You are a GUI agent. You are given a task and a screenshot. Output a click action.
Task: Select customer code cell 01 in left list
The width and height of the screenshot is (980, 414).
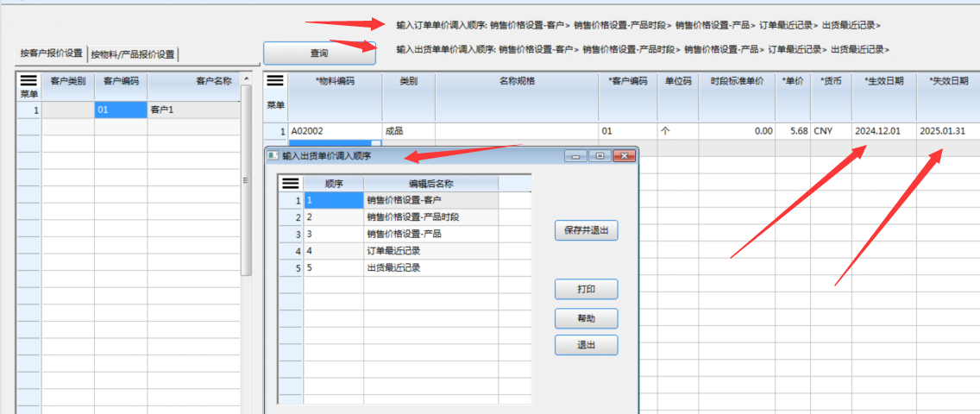tap(120, 110)
